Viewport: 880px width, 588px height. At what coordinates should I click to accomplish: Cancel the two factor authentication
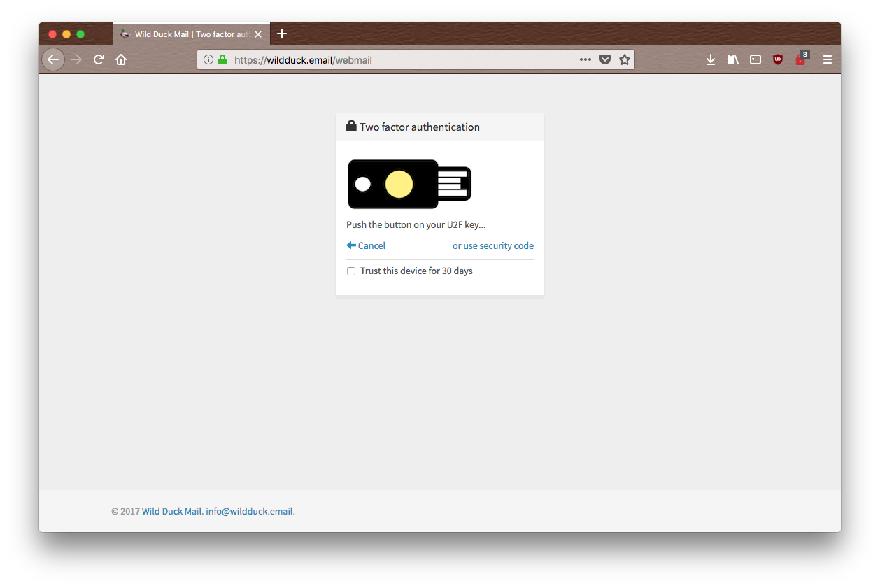pyautogui.click(x=366, y=245)
